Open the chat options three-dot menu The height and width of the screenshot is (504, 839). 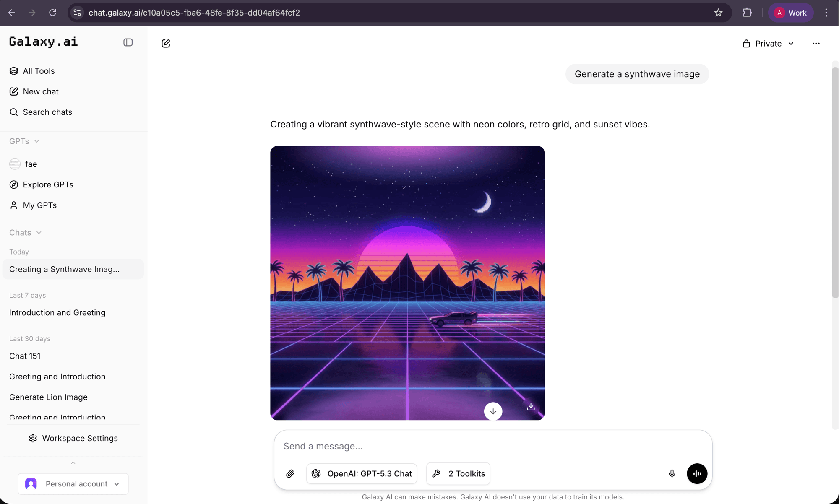point(816,43)
